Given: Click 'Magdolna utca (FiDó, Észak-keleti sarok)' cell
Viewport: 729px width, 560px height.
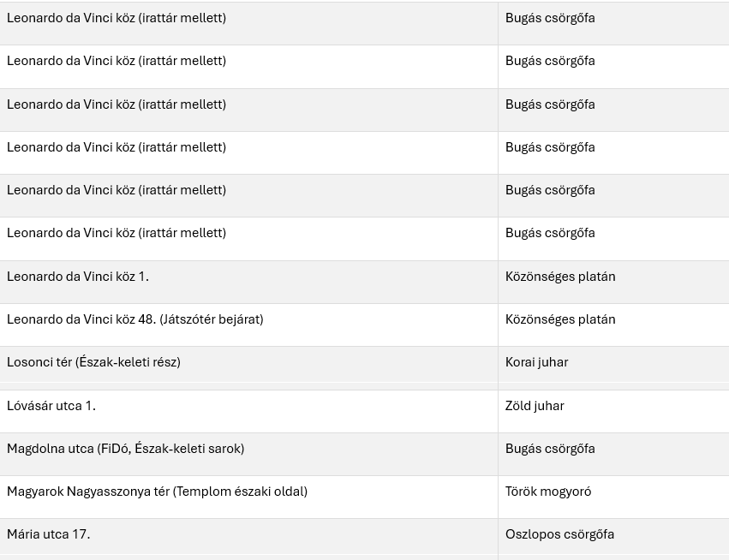Looking at the screenshot, I should 126,449.
